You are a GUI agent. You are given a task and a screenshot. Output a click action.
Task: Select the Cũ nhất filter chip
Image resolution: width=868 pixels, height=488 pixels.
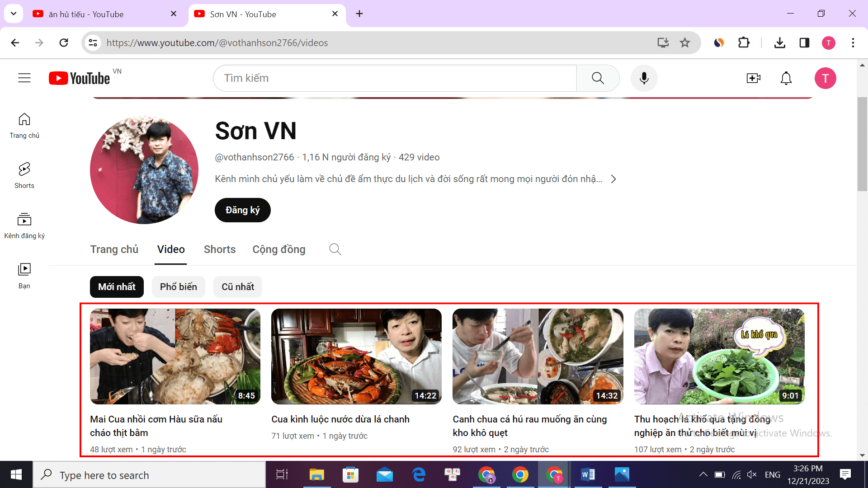click(238, 287)
